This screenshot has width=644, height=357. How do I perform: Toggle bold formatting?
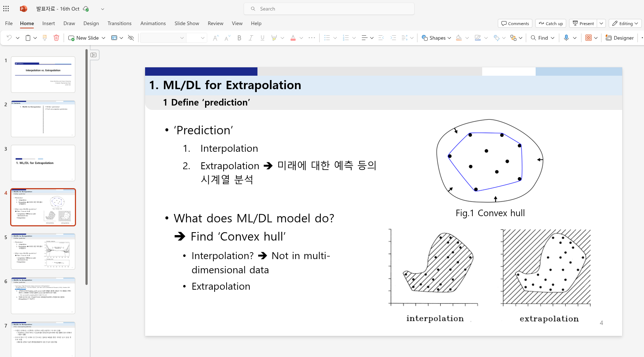click(x=239, y=37)
